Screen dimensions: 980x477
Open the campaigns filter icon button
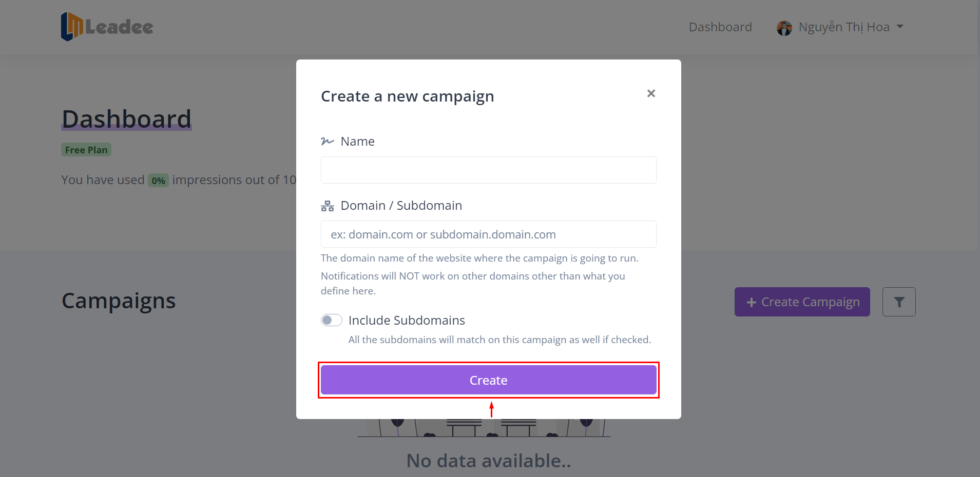click(x=898, y=302)
